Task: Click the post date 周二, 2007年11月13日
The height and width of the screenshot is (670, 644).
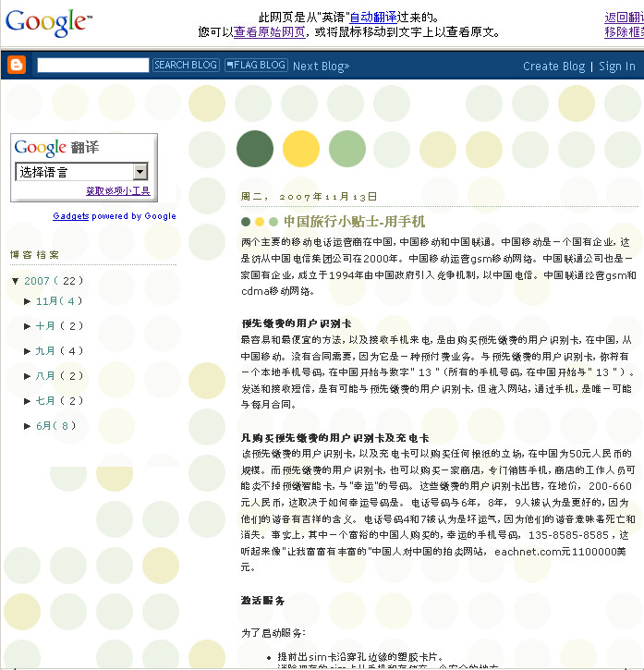Action: (309, 197)
